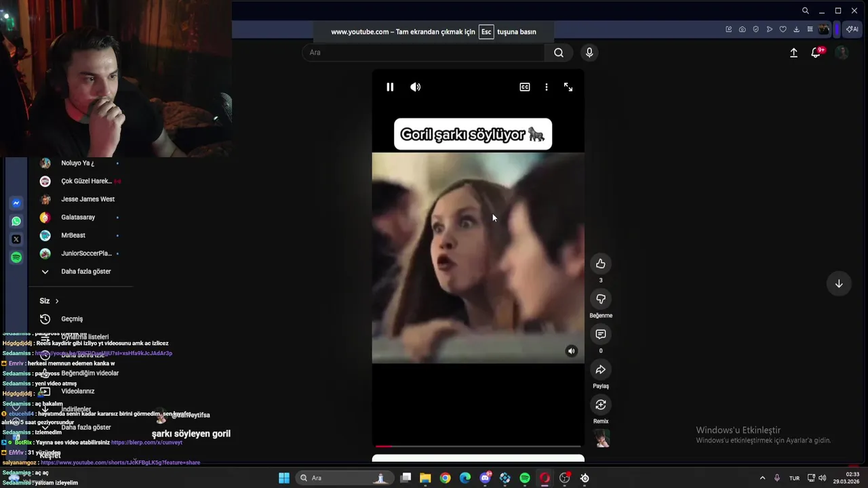This screenshot has height=488, width=868.
Task: Mute the video with the top speaker icon
Action: [415, 87]
